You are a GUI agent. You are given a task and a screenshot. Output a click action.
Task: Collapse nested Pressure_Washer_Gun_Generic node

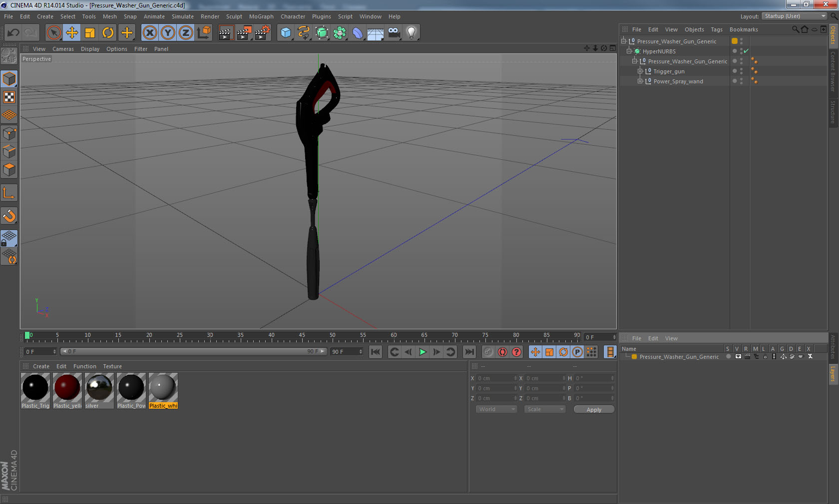pos(634,61)
